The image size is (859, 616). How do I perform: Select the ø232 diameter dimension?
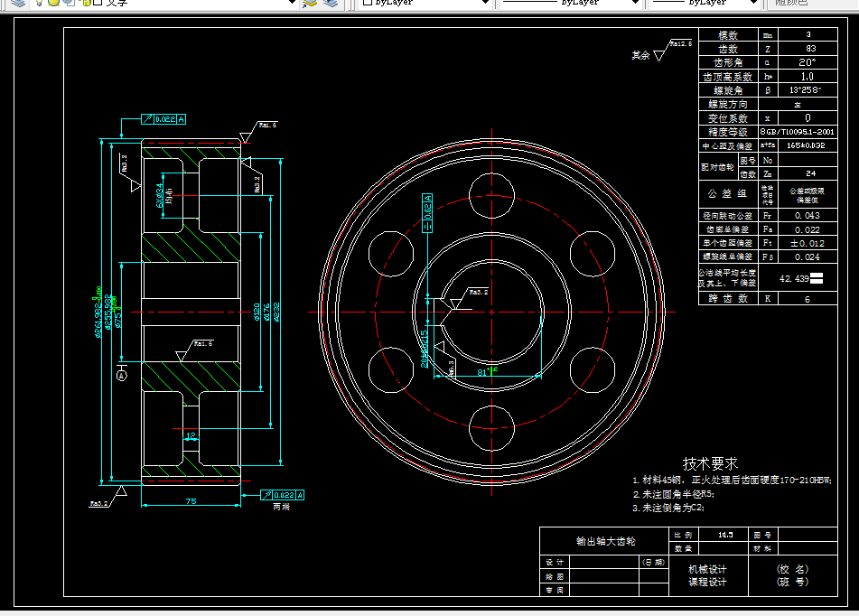[276, 312]
